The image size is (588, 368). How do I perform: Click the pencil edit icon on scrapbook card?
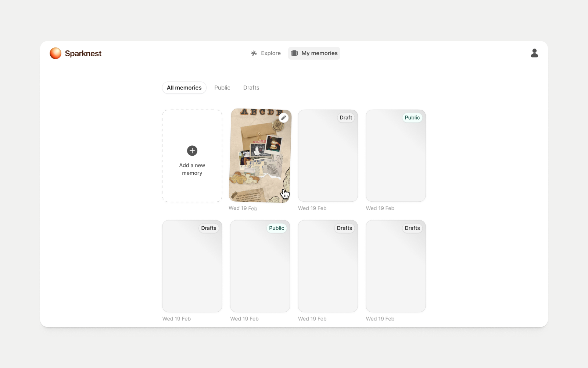point(283,118)
